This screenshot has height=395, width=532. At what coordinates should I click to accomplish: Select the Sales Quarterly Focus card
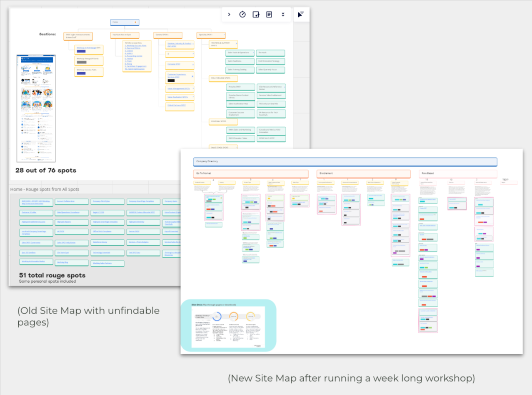point(271,70)
